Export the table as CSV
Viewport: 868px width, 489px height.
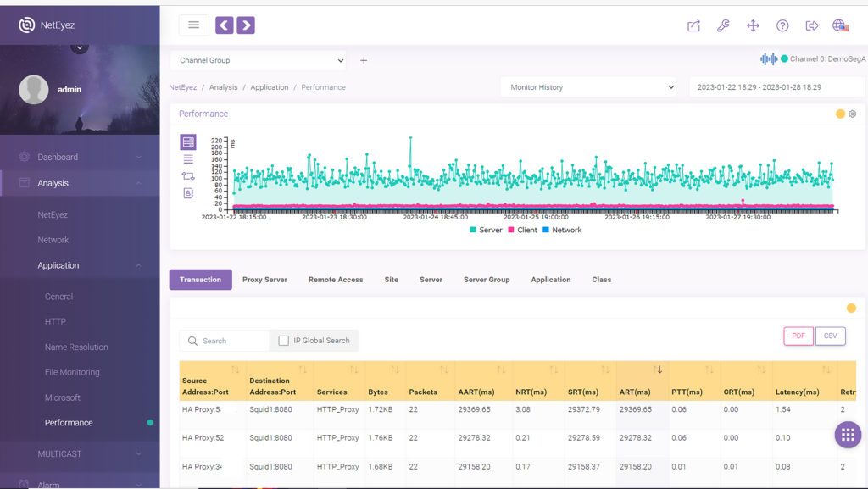[x=830, y=336]
